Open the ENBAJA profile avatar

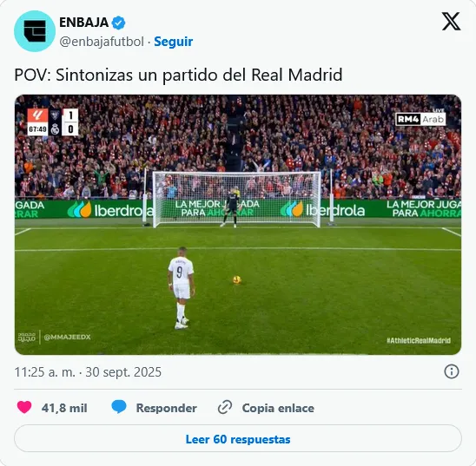[35, 31]
